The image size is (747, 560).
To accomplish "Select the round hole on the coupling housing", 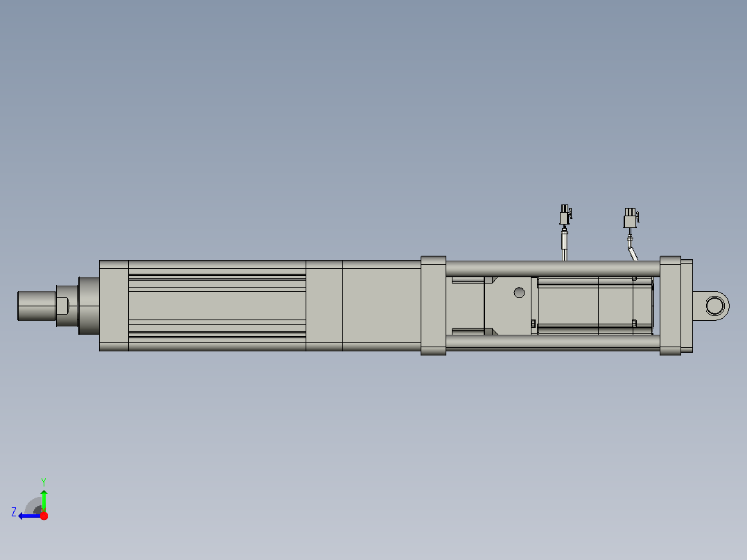I will (x=519, y=292).
